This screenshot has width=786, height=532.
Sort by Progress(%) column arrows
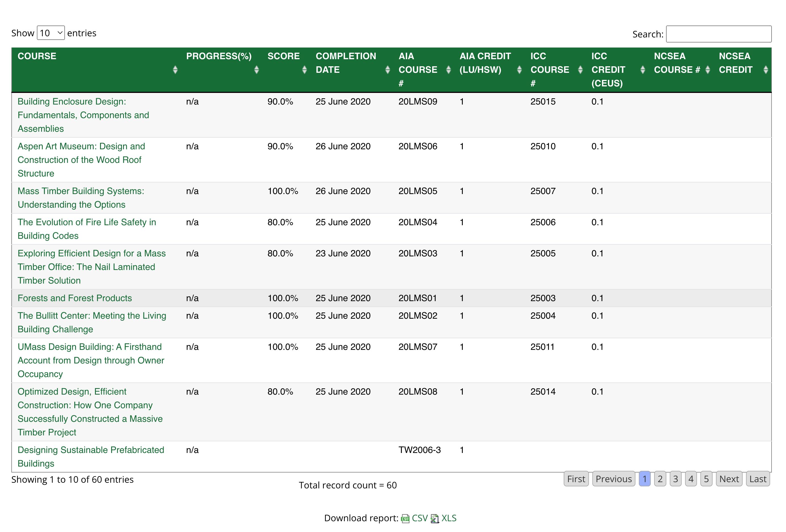click(256, 70)
